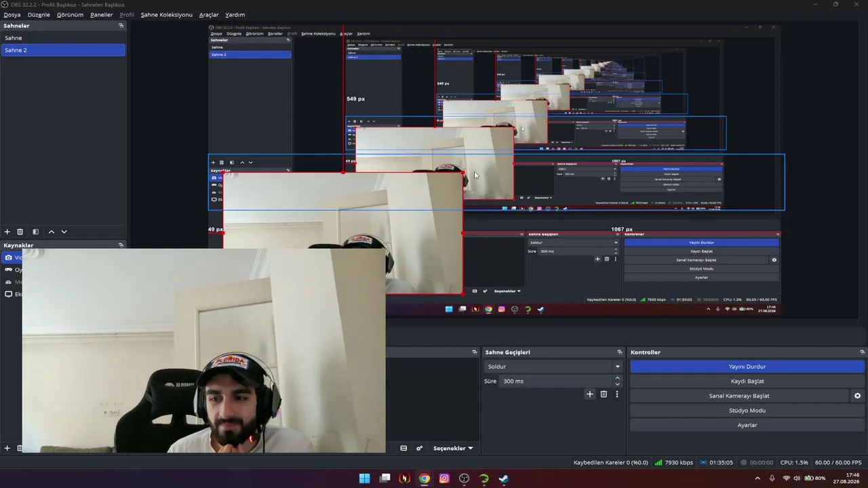Open Düzenle menu
868x488 pixels.
[x=39, y=15]
